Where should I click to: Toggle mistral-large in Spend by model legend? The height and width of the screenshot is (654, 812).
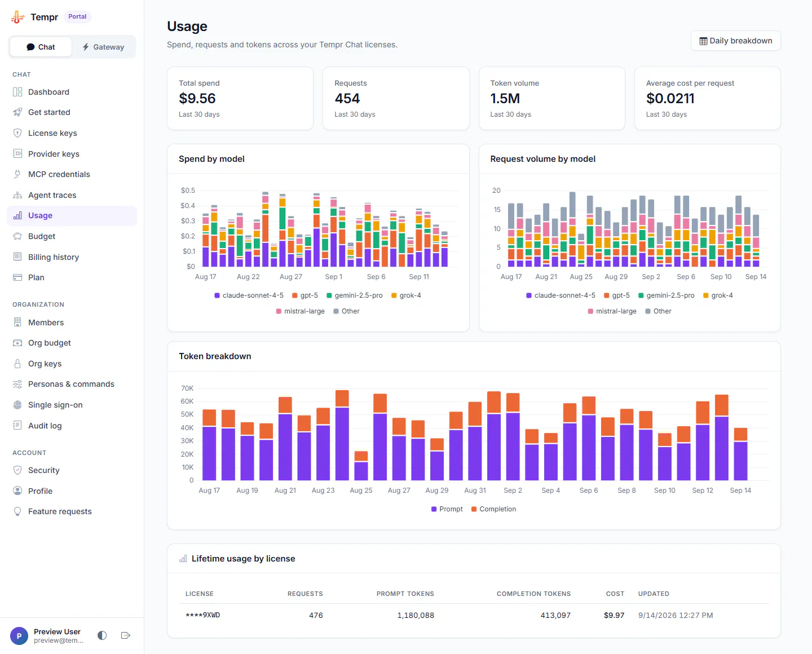(x=300, y=311)
